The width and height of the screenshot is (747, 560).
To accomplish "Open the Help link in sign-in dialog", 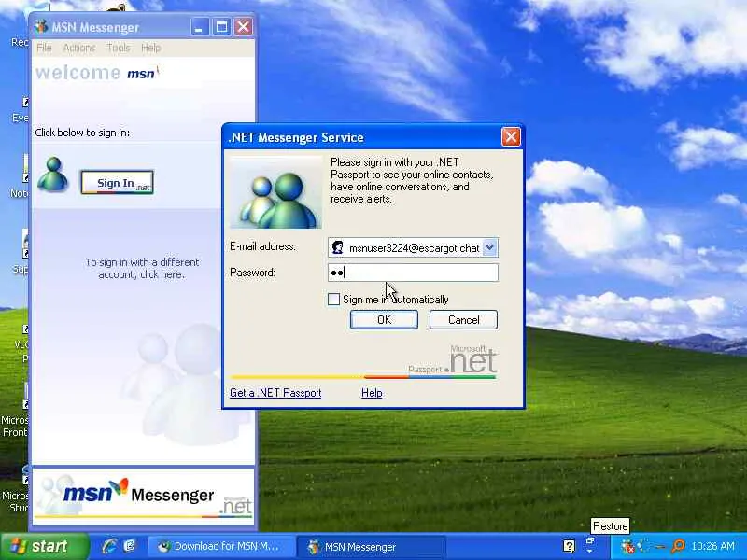I will [372, 393].
